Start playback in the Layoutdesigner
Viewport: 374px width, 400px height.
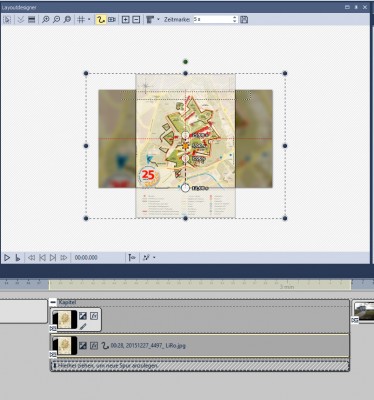(7, 258)
